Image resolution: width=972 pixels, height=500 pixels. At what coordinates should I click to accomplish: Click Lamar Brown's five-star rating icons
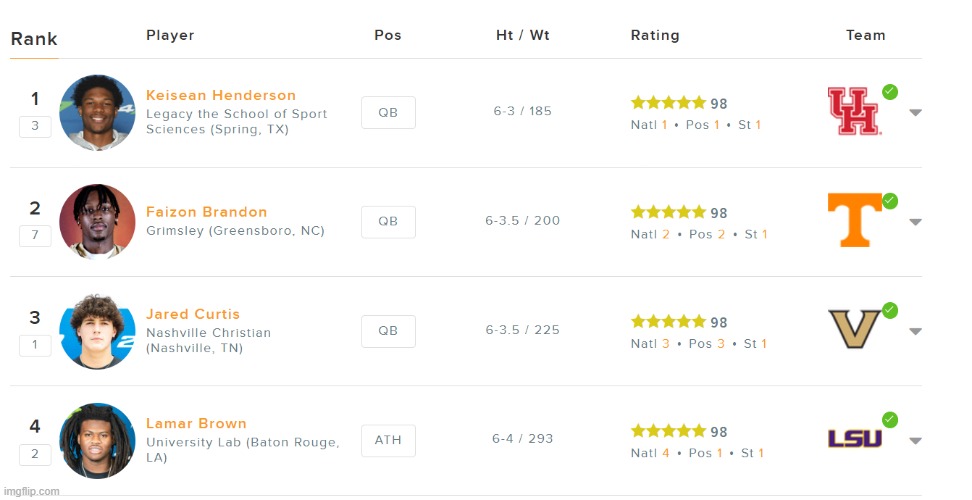click(x=668, y=431)
